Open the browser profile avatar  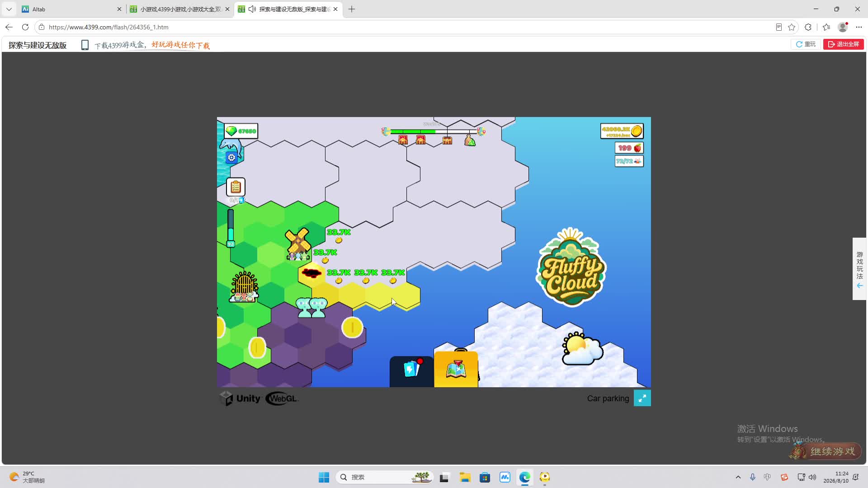click(x=843, y=27)
